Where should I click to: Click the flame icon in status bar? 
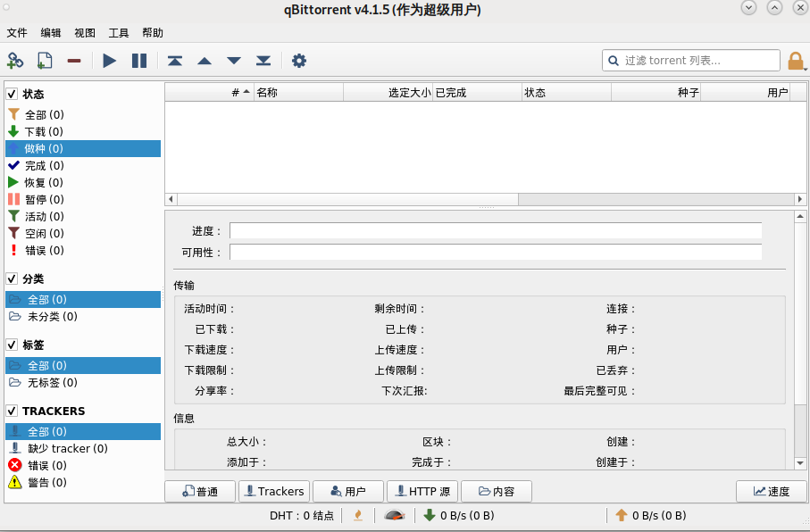pos(357,515)
